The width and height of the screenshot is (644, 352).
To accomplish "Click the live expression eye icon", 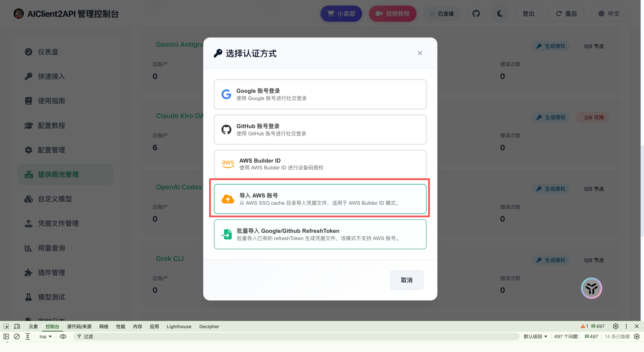I will point(63,336).
